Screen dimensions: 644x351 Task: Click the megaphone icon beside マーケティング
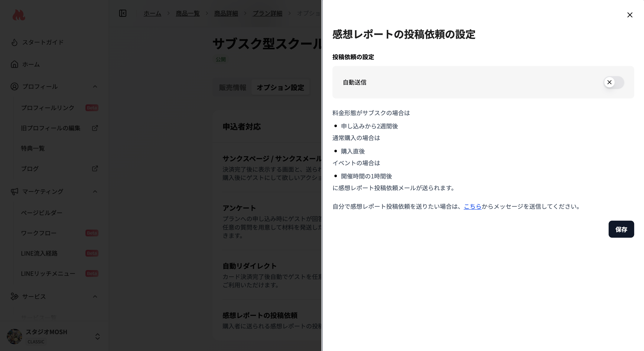[14, 191]
